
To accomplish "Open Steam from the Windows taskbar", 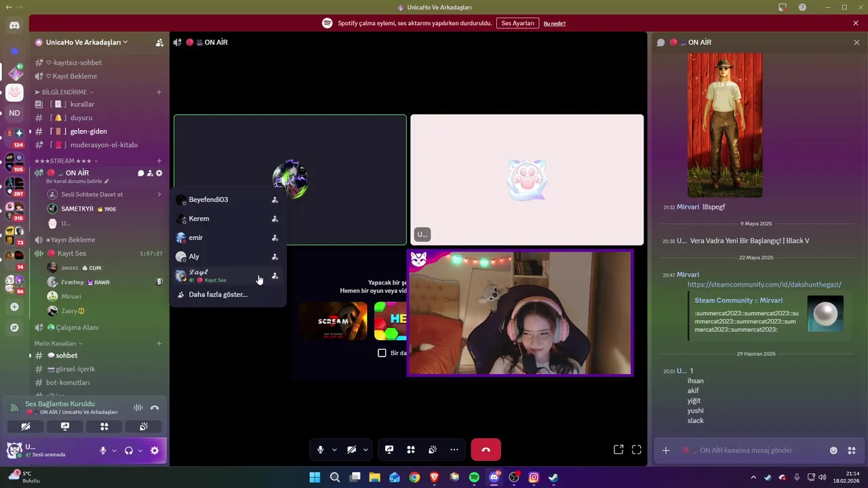I will pos(553,477).
